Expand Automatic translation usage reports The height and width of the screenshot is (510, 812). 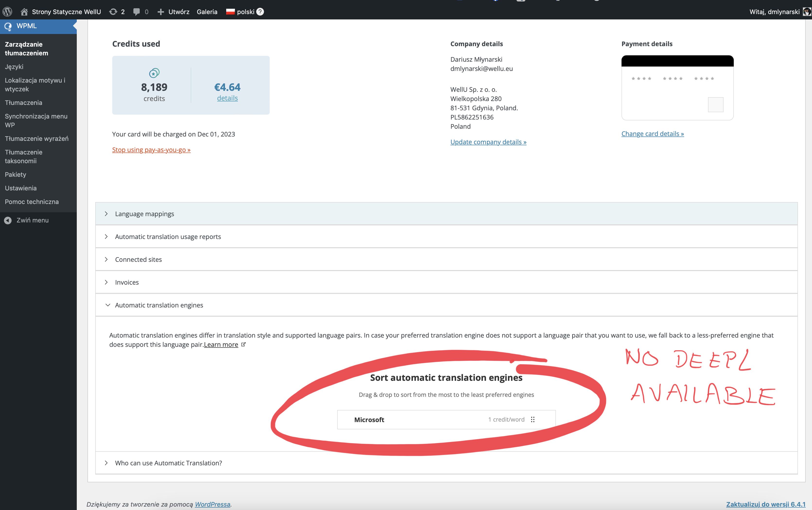[447, 237]
